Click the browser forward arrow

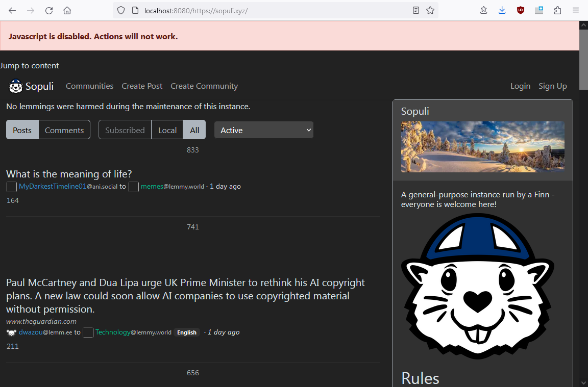pyautogui.click(x=31, y=11)
